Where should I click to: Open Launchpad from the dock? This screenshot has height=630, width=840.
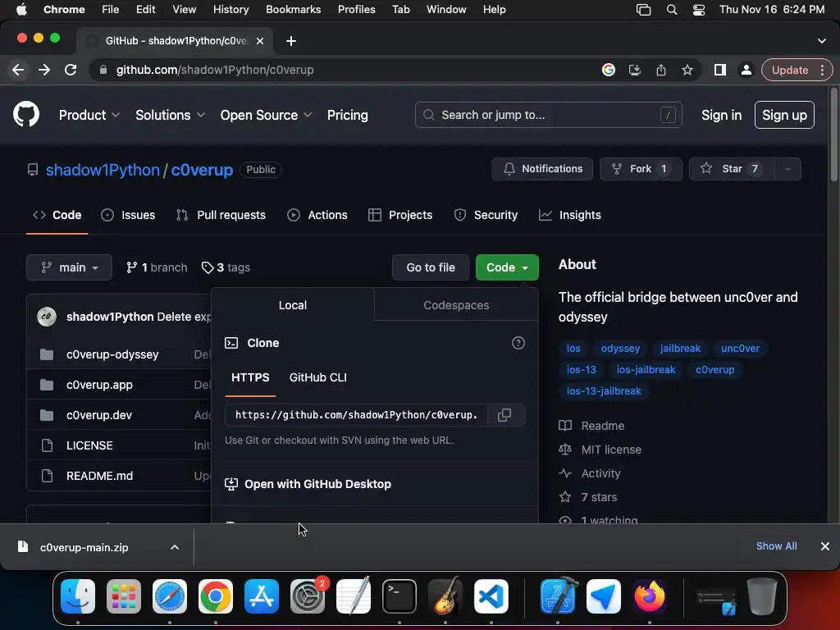click(x=124, y=596)
